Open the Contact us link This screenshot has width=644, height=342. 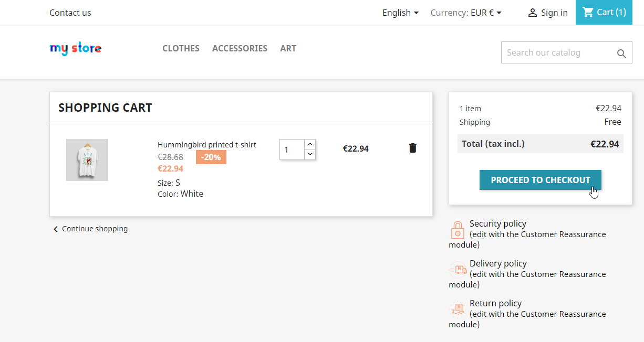70,13
